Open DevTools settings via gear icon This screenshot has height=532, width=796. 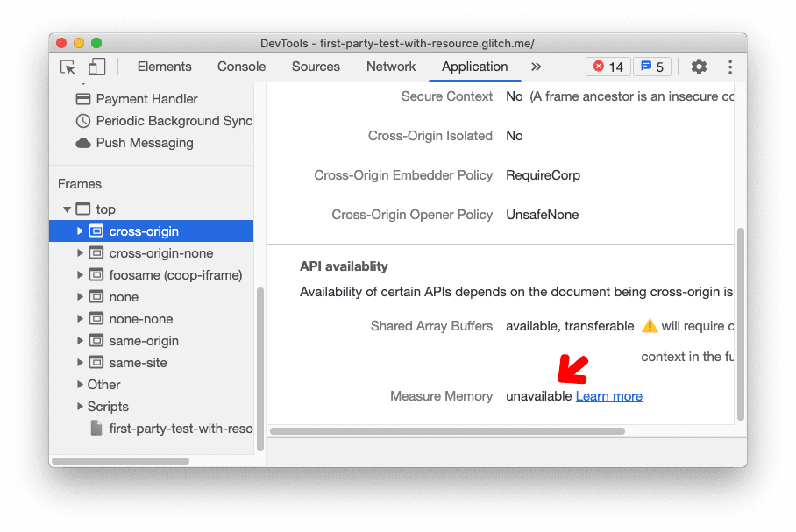(x=699, y=67)
